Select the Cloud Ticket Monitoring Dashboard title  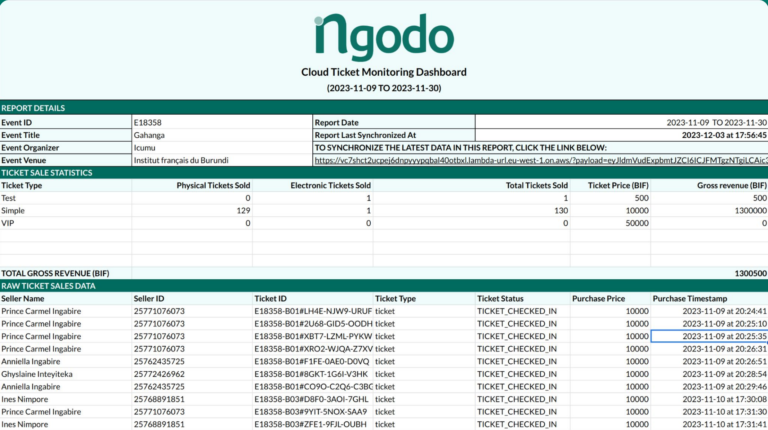384,72
